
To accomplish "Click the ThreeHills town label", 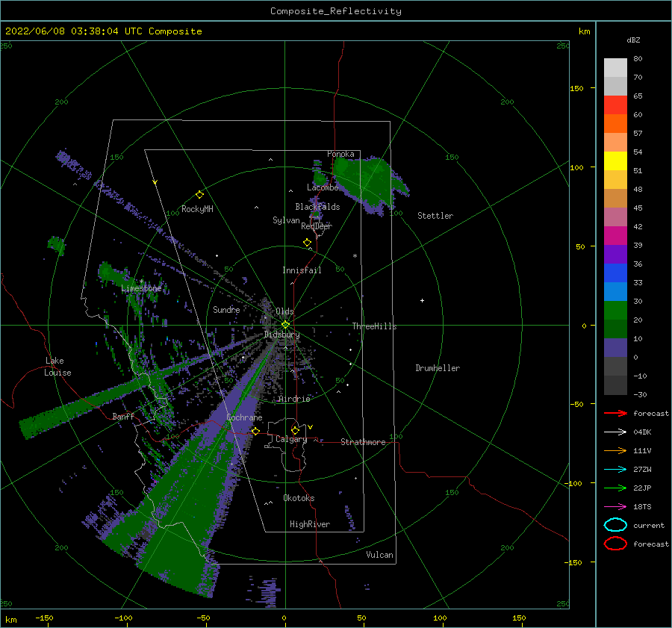I will pos(374,326).
